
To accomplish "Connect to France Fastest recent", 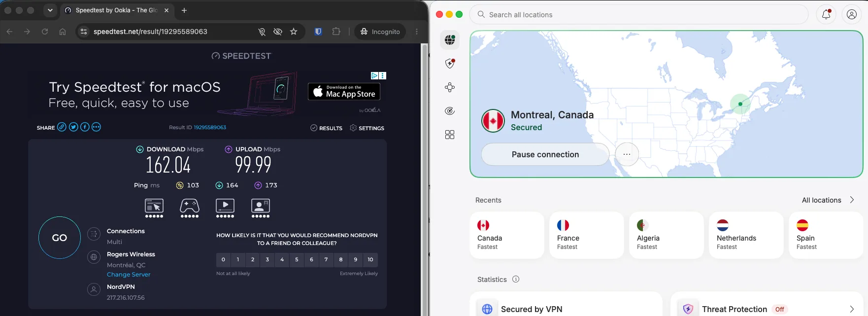I will point(587,235).
